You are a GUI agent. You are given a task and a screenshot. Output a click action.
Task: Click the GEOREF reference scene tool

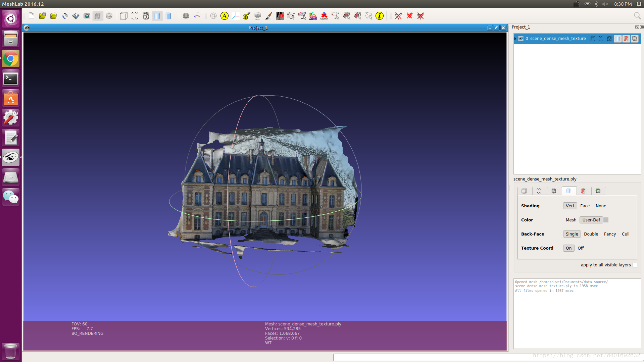click(x=324, y=16)
